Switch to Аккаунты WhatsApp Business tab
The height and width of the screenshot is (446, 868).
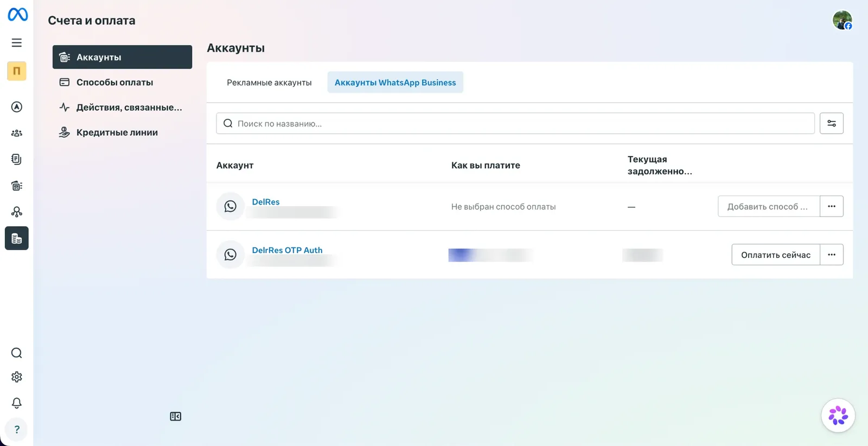point(395,82)
